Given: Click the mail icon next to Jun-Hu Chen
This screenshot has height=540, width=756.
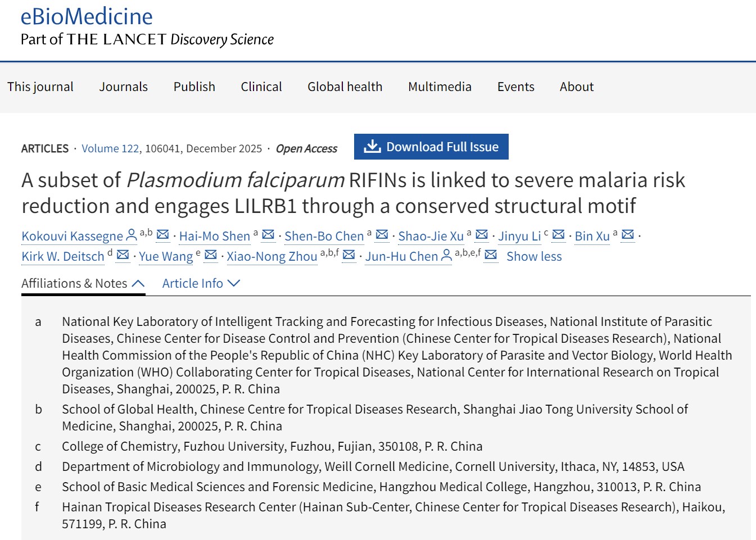Looking at the screenshot, I should tap(491, 255).
